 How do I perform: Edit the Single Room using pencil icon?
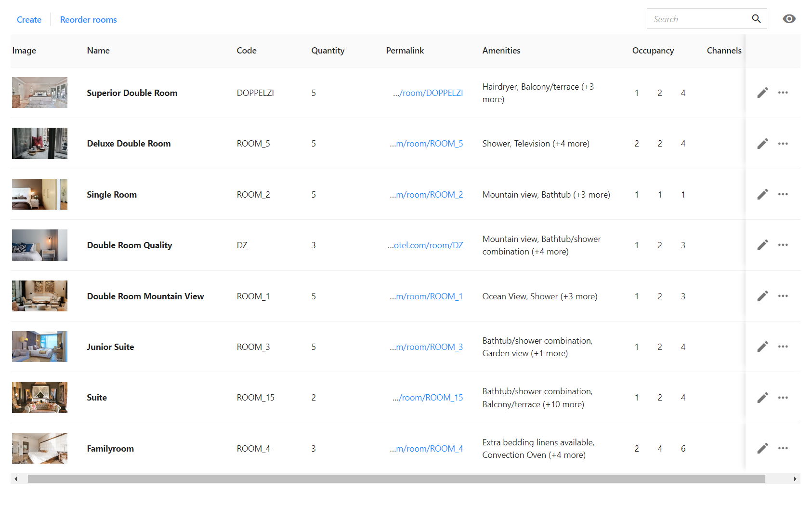[x=762, y=194]
